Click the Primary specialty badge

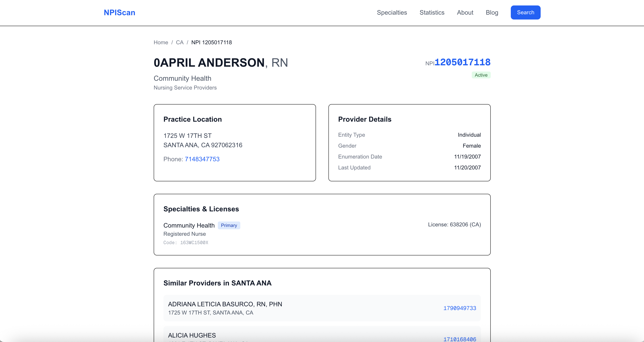[x=229, y=225]
